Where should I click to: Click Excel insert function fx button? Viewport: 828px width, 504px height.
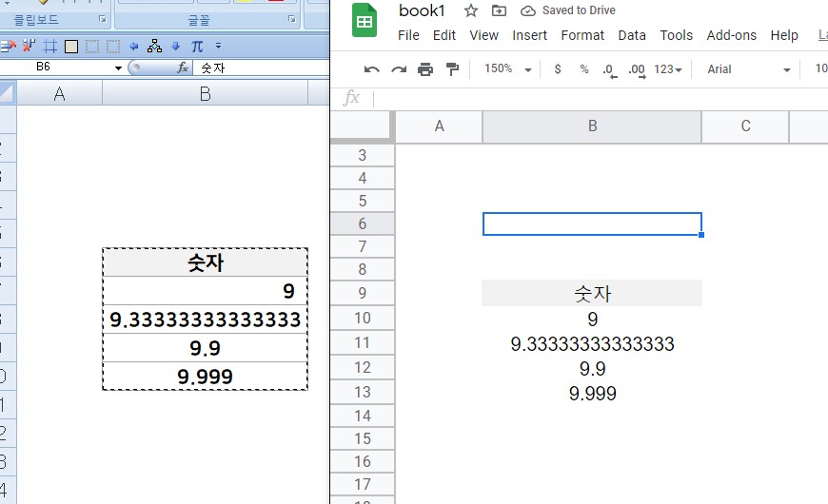tap(183, 68)
